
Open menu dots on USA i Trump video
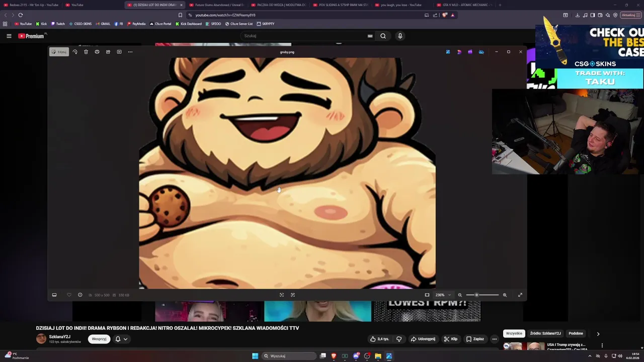tap(602, 346)
